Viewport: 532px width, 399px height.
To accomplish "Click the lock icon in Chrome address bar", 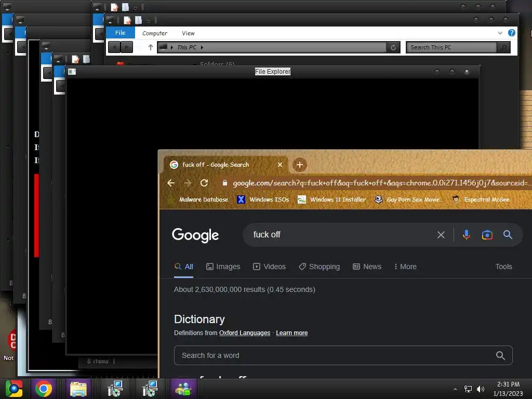I will point(224,183).
